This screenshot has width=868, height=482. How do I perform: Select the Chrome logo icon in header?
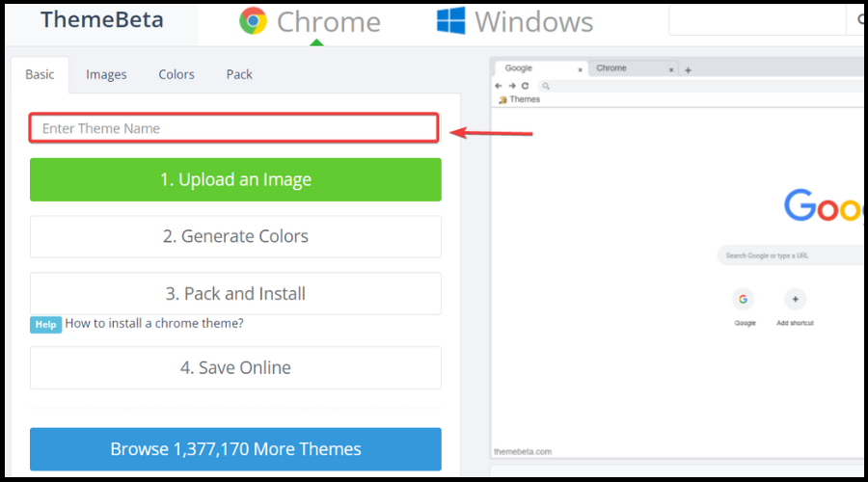tap(253, 21)
